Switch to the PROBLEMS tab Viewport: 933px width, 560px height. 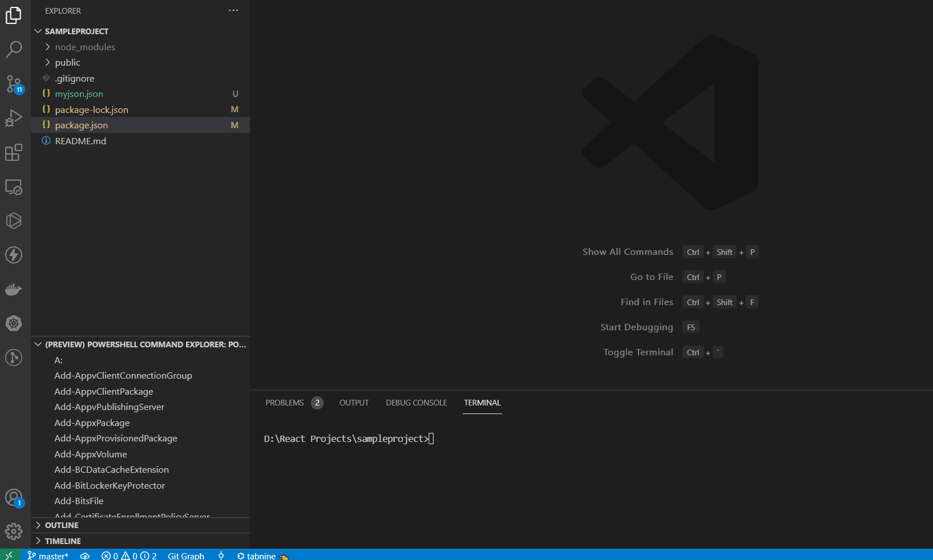click(x=284, y=402)
